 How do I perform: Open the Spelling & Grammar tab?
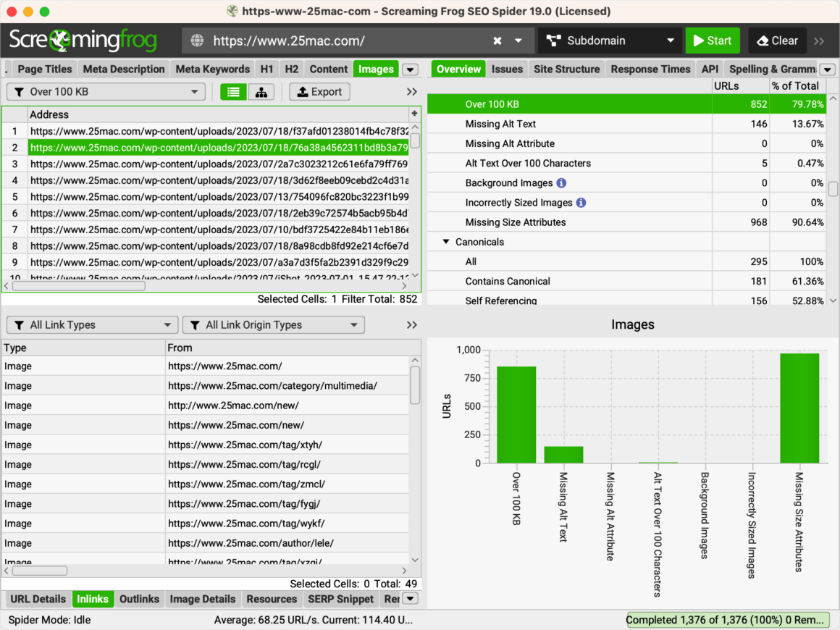(771, 69)
